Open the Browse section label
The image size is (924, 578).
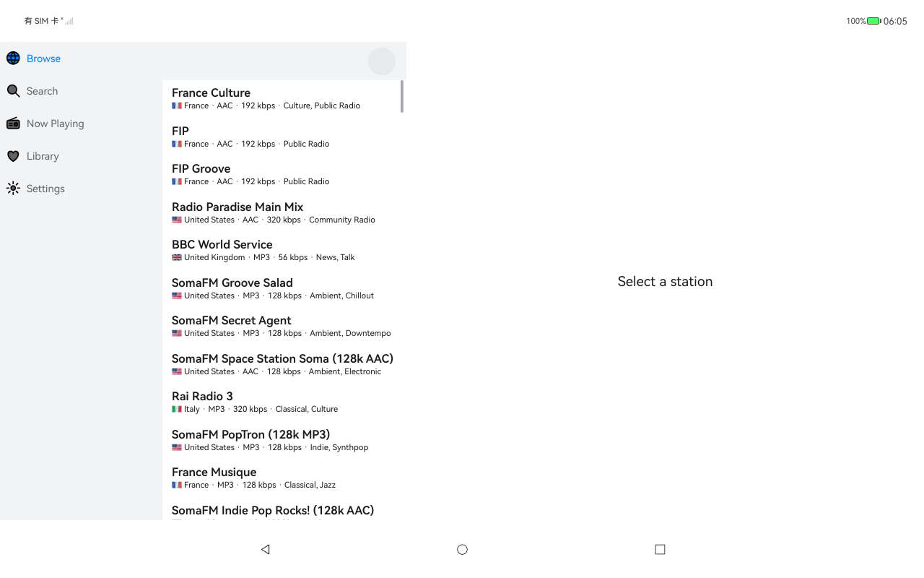tap(43, 59)
